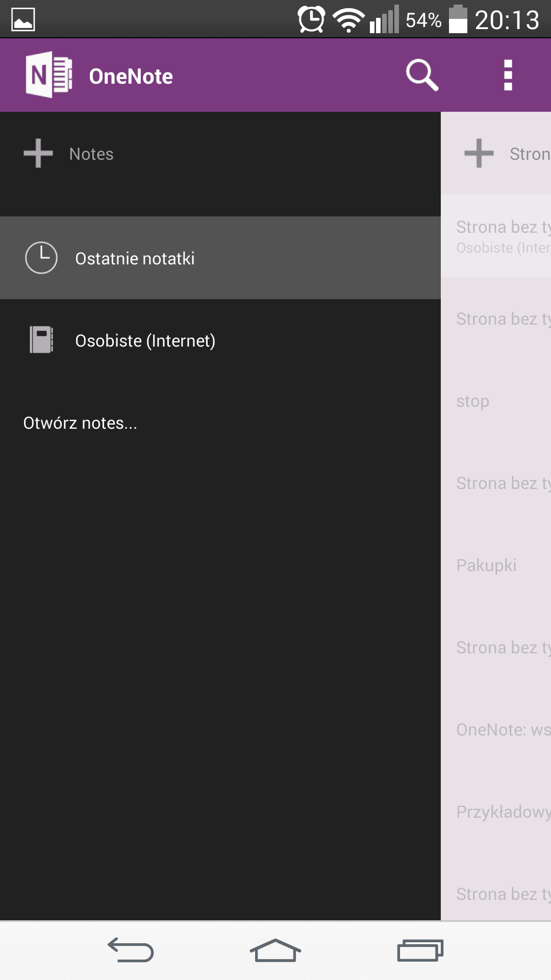Open the first Strona bez ty page with Osobiste subtitle
The image size is (551, 980).
[496, 236]
